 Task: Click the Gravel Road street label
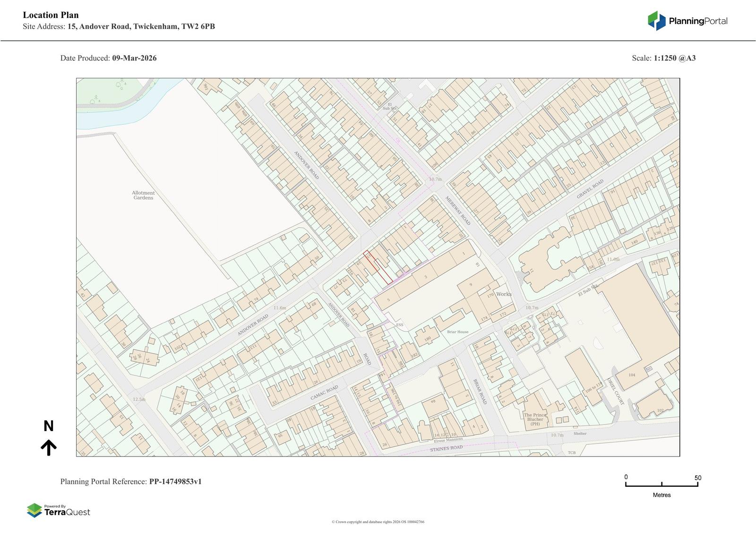click(x=590, y=189)
